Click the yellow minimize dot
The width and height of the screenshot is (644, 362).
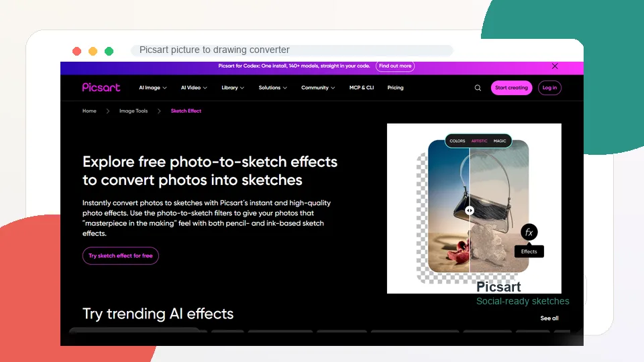pyautogui.click(x=93, y=52)
